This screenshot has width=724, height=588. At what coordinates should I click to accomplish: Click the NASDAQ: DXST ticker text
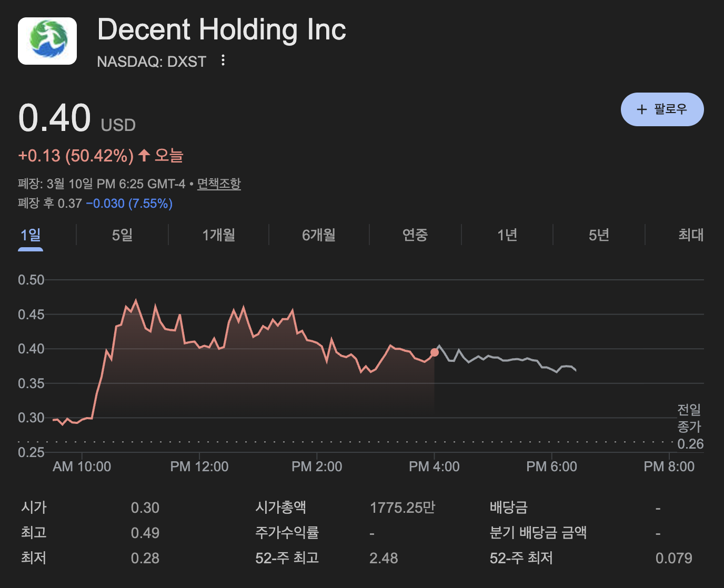click(x=152, y=62)
